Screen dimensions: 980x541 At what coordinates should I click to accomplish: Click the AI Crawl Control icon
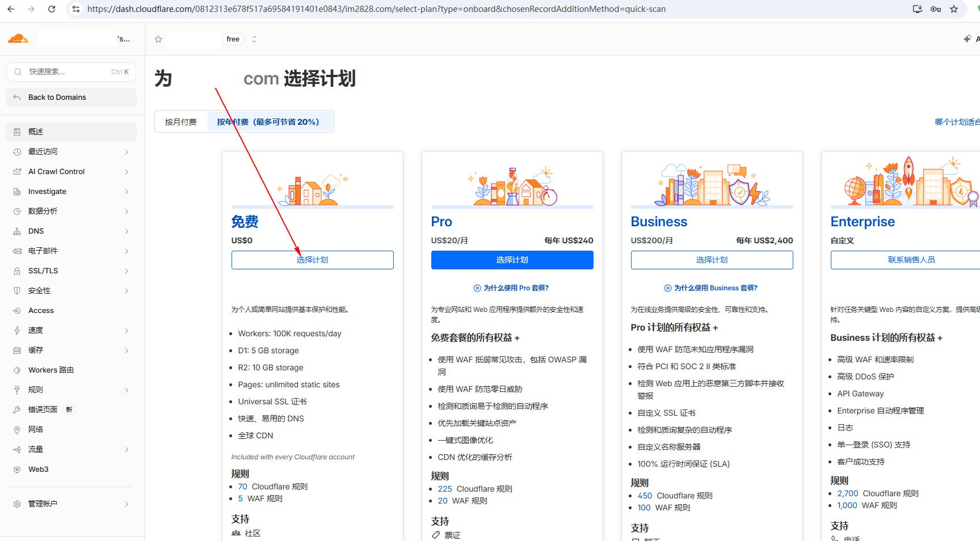pos(17,171)
